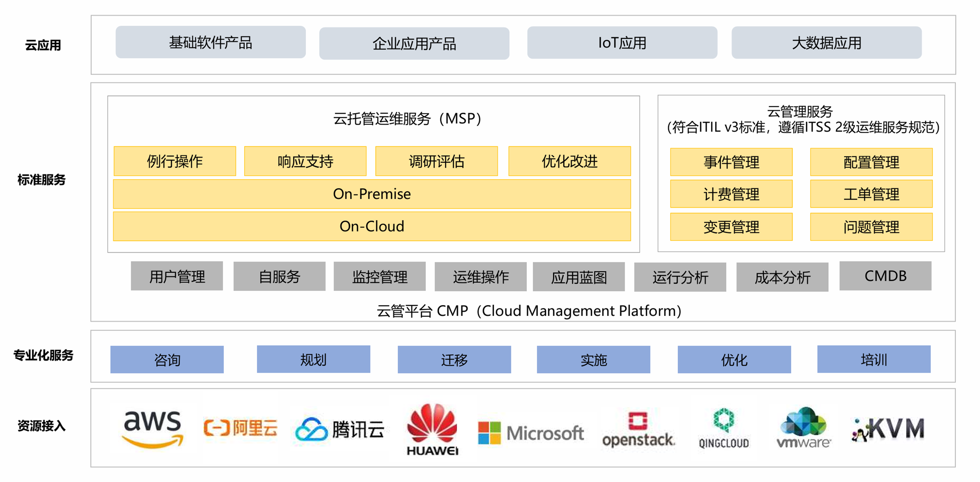Click the 培训 service block
980x482 pixels.
[874, 359]
